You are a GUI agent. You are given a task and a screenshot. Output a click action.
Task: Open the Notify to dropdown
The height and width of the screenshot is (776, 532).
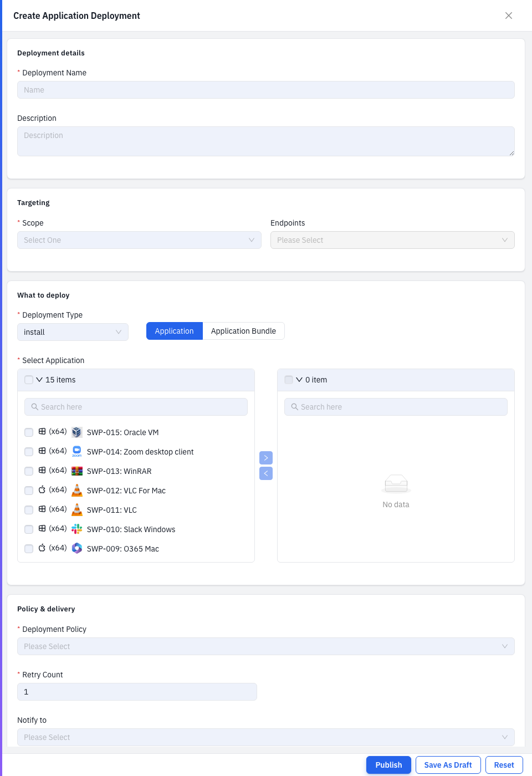(266, 737)
